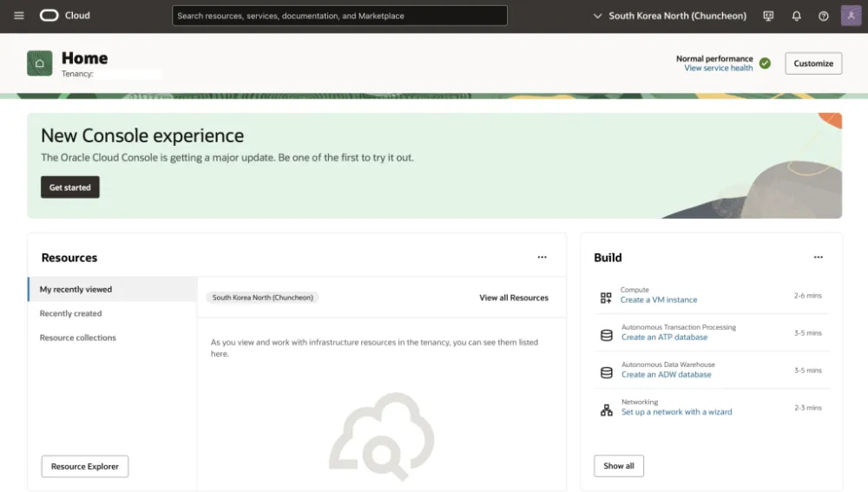Open the user profile avatar
Viewport: 868px width, 492px height.
[x=851, y=16]
